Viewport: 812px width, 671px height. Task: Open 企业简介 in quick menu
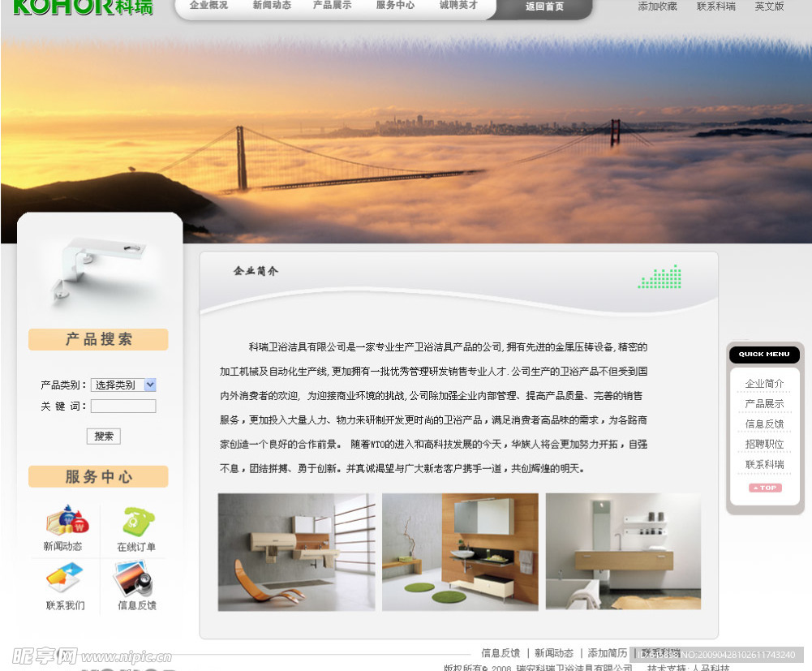[x=764, y=384]
